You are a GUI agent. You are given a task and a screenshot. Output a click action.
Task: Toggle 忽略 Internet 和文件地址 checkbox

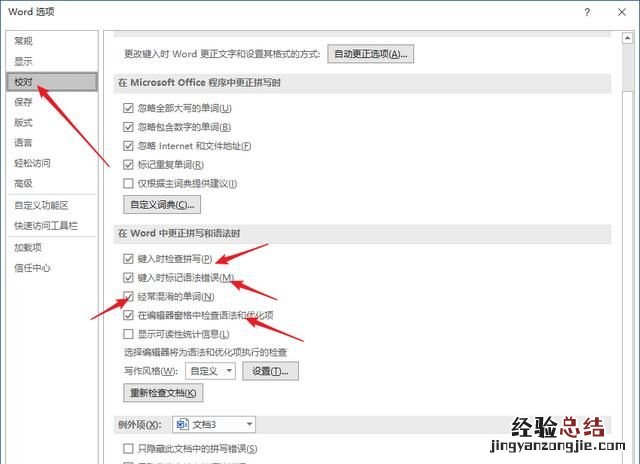(x=128, y=146)
